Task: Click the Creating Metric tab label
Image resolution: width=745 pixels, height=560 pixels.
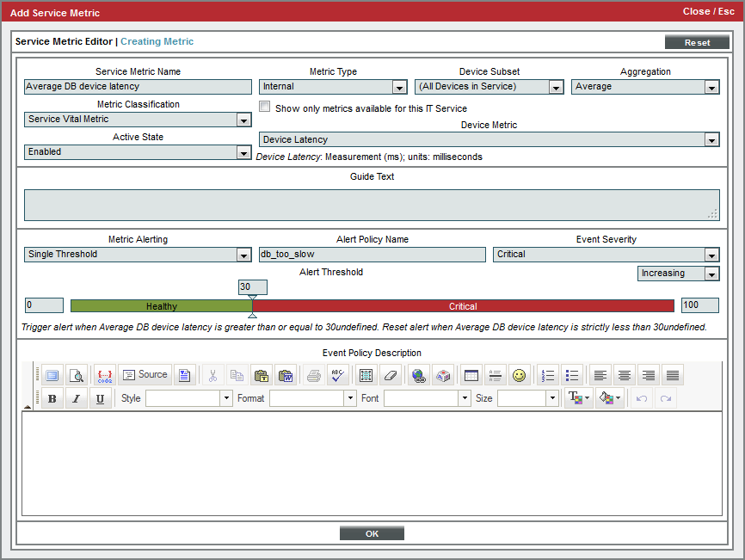Action: [x=157, y=41]
